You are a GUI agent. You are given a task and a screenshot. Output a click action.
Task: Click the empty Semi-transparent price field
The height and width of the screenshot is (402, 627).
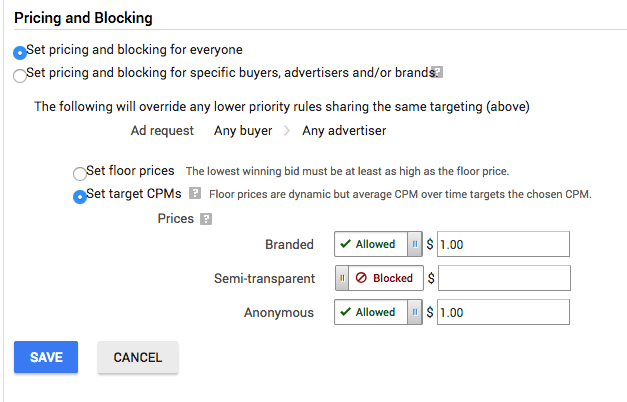pos(503,278)
